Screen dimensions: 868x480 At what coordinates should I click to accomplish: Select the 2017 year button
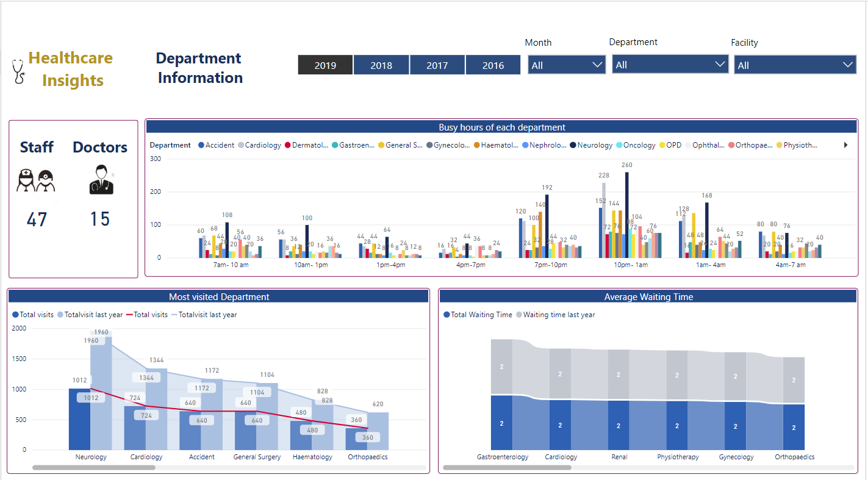pos(437,65)
